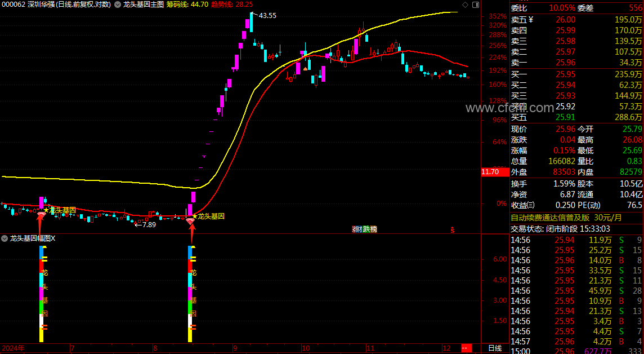Click the ★龙头基因 label near August
The image size is (644, 354).
(209, 216)
